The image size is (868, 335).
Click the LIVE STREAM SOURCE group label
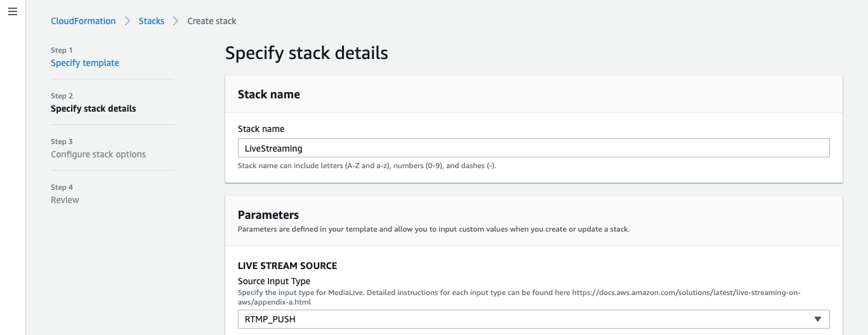point(287,266)
